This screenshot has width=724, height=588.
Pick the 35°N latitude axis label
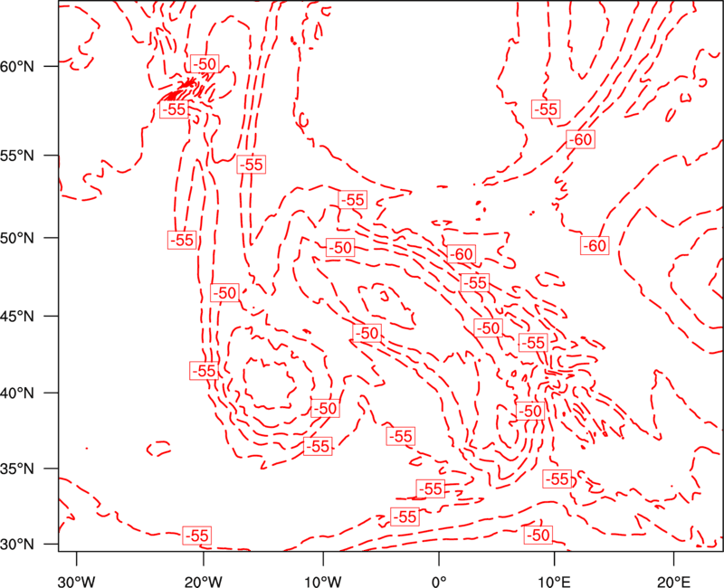[x=17, y=469]
